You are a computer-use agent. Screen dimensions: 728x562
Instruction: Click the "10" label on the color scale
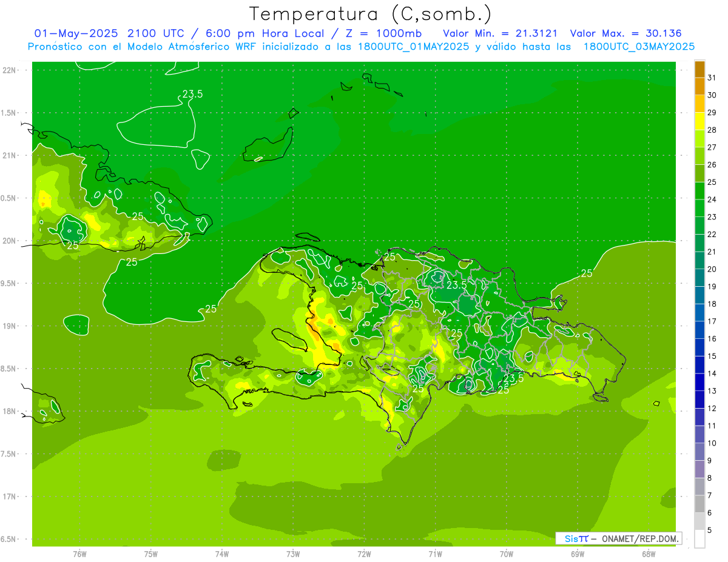click(712, 443)
